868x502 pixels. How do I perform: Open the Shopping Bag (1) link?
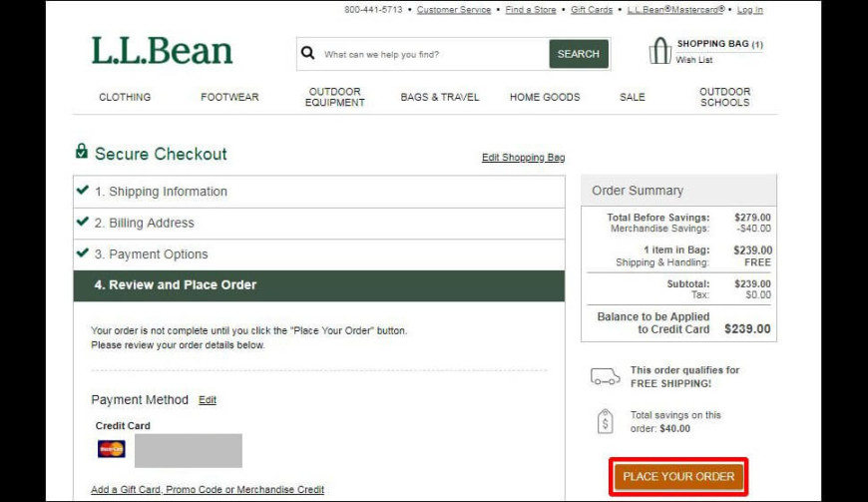point(719,44)
